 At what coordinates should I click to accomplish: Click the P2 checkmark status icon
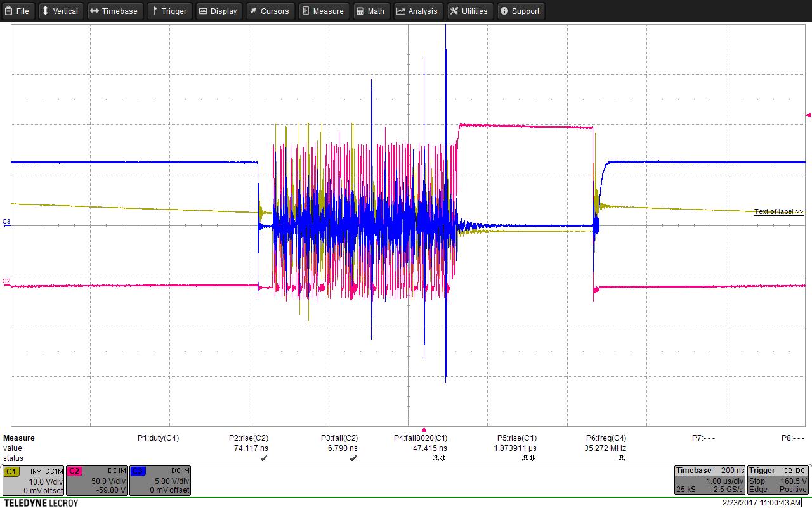263,458
